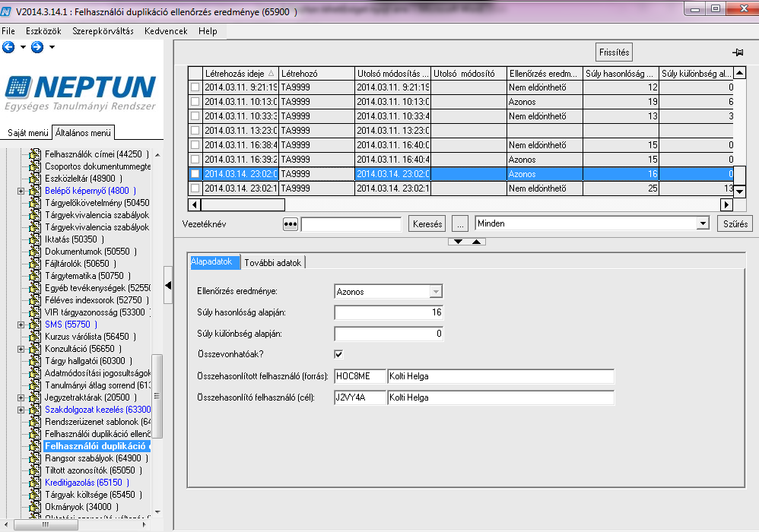Click the tree's vertical scrollbar thumb
Image resolution: width=759 pixels, height=532 pixels.
(157, 396)
